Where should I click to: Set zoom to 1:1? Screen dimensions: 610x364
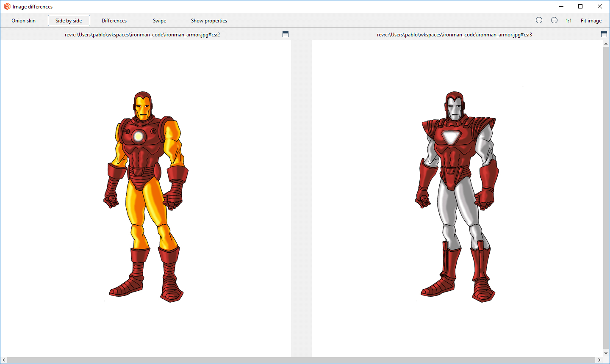click(568, 21)
